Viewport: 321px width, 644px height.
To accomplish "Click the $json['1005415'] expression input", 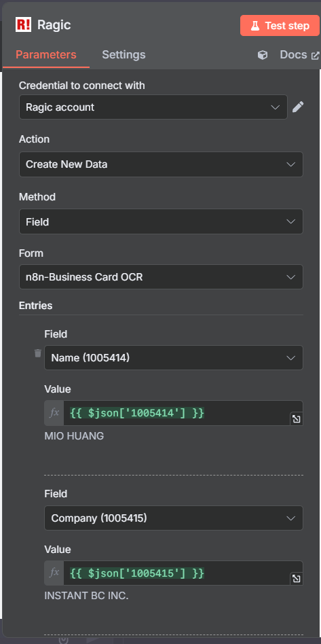I will tap(177, 573).
